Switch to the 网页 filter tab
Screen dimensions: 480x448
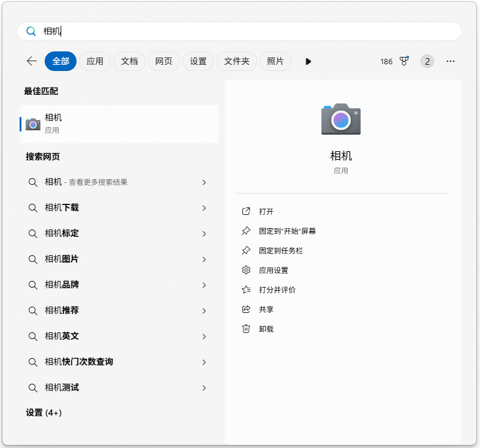[164, 61]
